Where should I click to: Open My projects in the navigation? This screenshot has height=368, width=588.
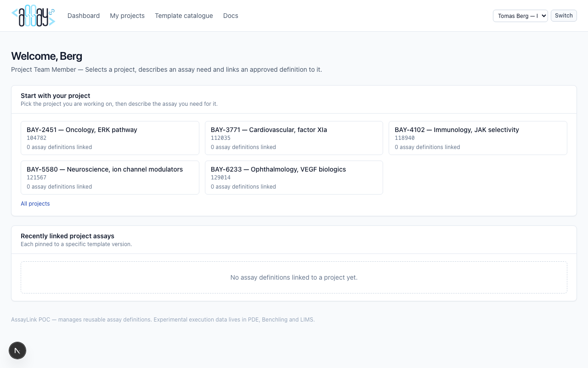click(127, 16)
